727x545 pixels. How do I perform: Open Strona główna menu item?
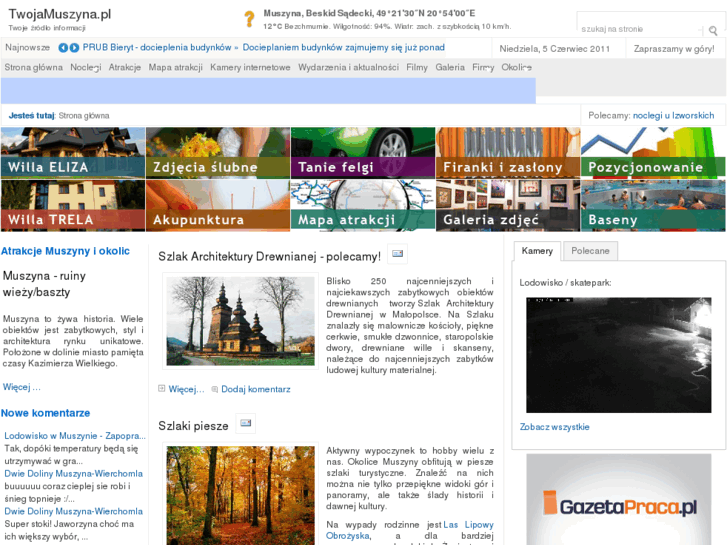tap(33, 67)
